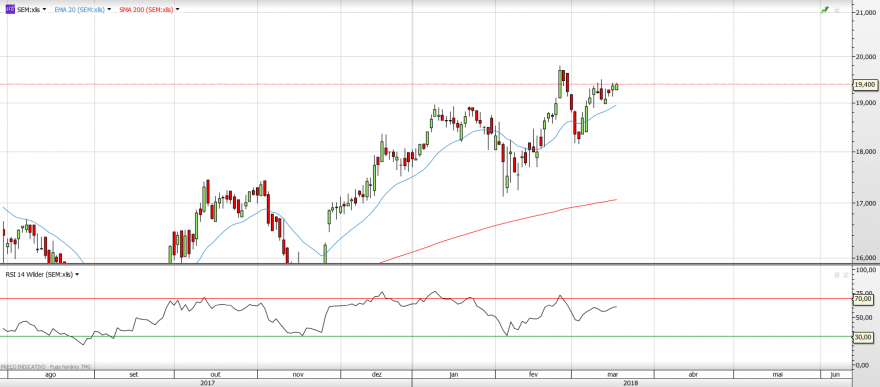Click the 100,00 RSI axis label
The height and width of the screenshot is (387, 880).
click(x=865, y=270)
